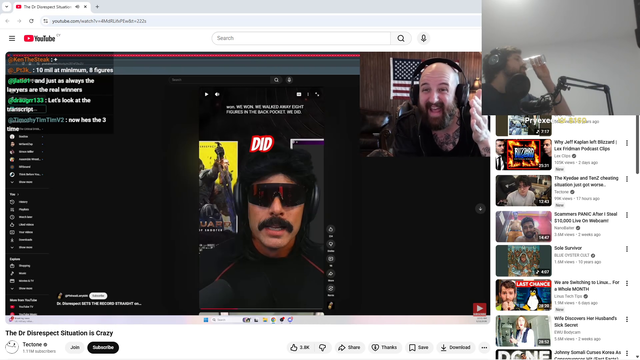Subscribe to Tectone channel
This screenshot has height=360, width=640.
click(x=103, y=347)
